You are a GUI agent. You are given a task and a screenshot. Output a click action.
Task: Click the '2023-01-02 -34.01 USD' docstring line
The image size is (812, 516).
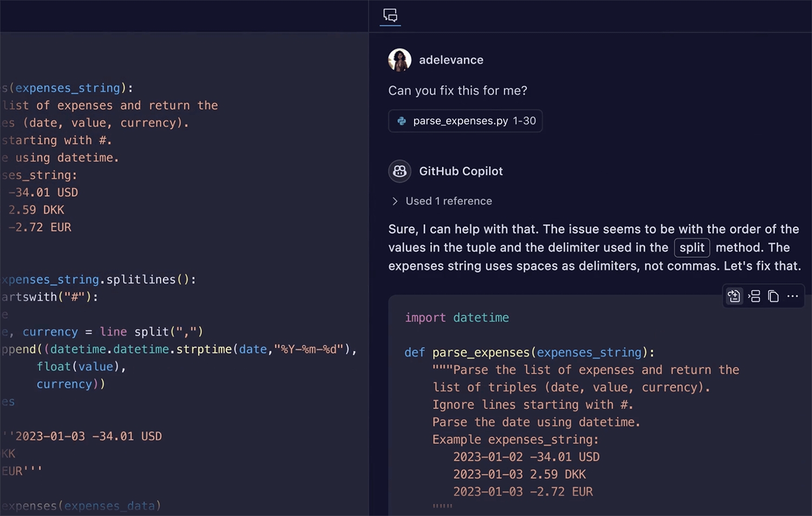point(526,457)
